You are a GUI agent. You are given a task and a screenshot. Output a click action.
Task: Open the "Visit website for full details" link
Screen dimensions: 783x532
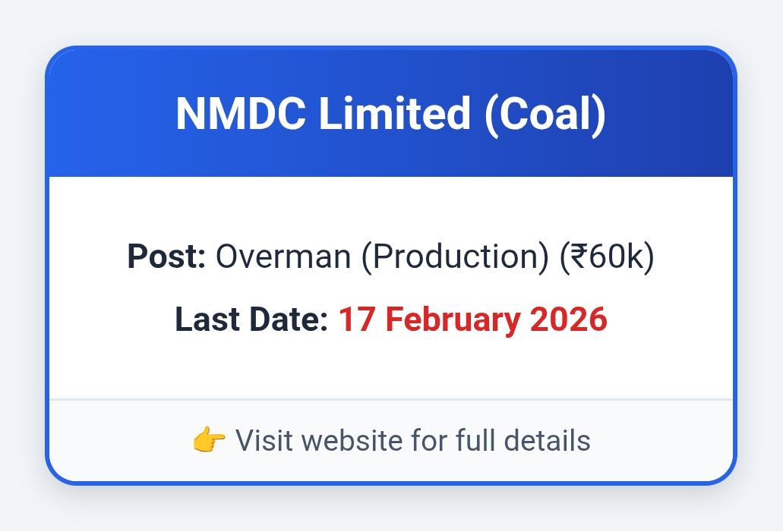412,440
